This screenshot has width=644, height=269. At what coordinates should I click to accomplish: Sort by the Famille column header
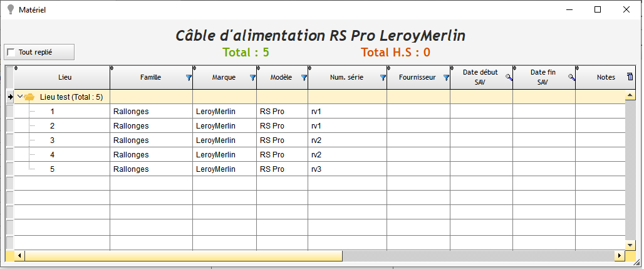pyautogui.click(x=151, y=77)
